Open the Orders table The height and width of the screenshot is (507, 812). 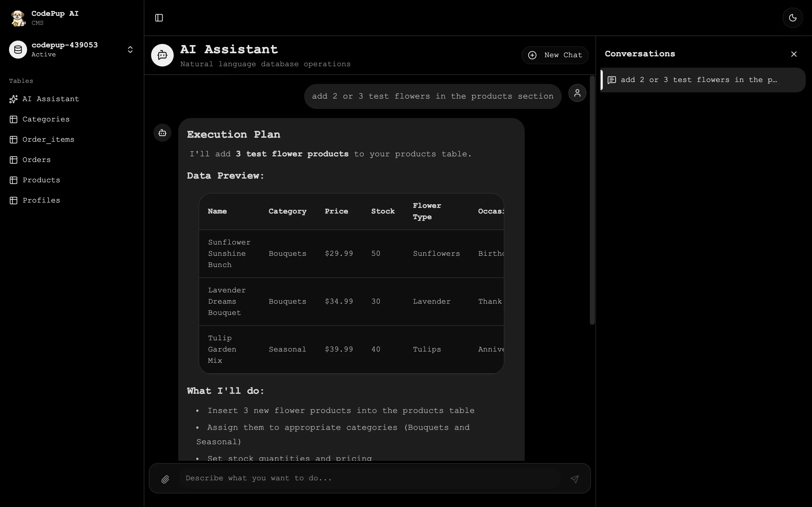(37, 160)
